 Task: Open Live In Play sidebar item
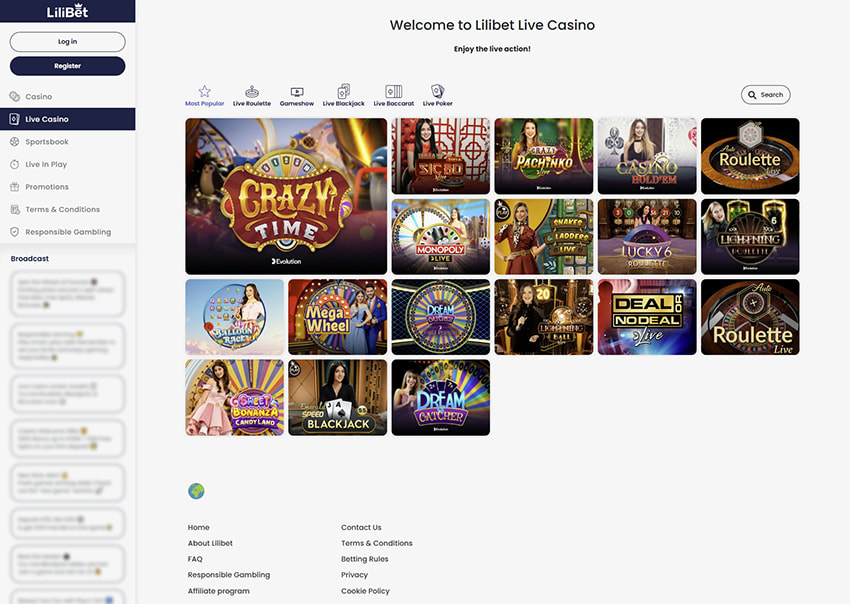(46, 164)
